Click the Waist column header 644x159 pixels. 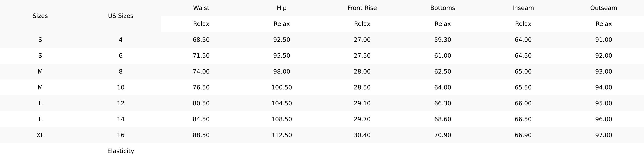[x=201, y=8]
